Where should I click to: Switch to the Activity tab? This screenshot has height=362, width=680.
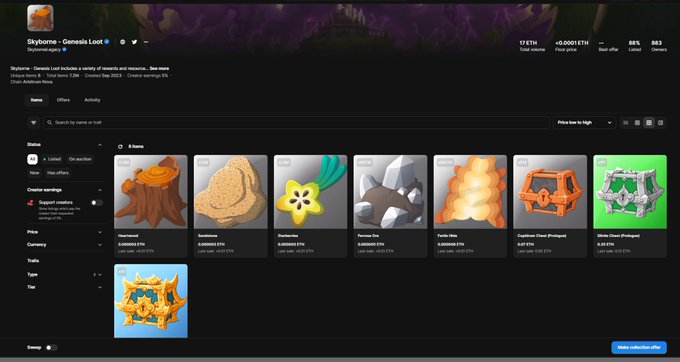[x=92, y=100]
